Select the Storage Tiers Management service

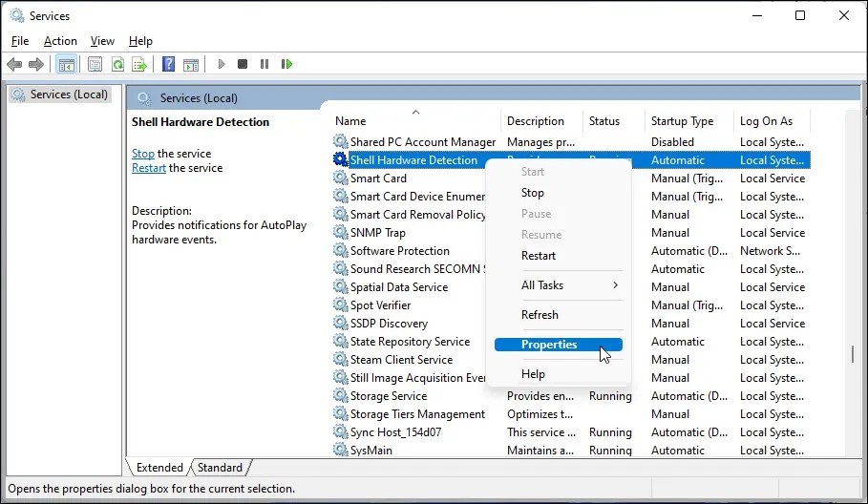point(417,414)
